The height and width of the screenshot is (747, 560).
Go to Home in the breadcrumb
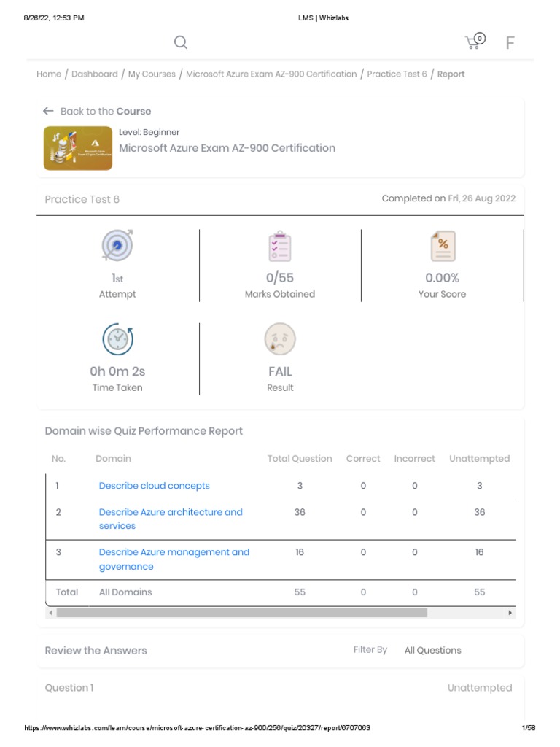click(x=49, y=74)
